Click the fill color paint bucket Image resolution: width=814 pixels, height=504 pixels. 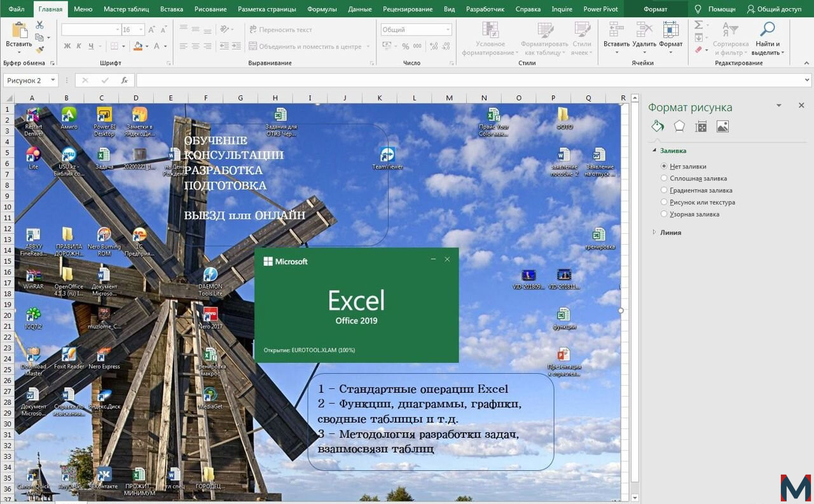click(137, 46)
